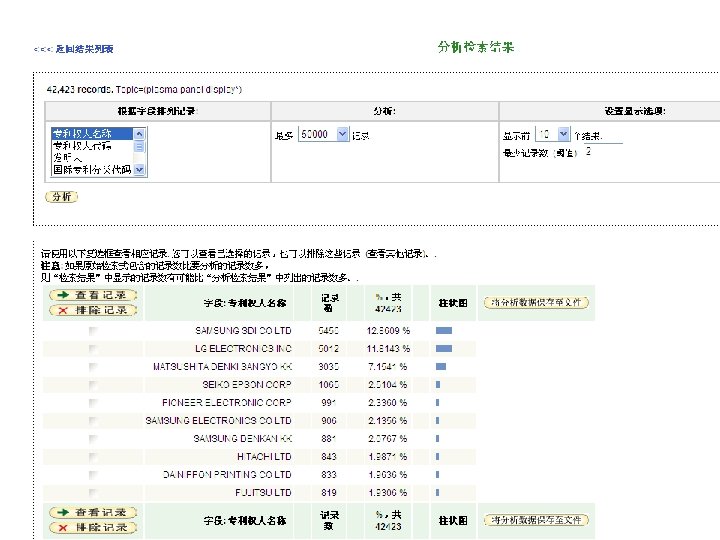Check the PIONEER ELECTRONIC CORP row checkbox

[93, 402]
